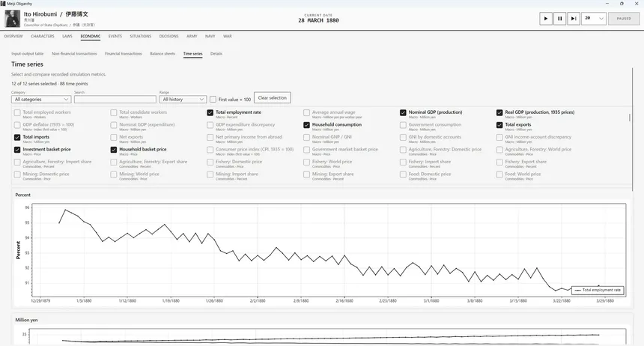The image size is (644, 346).
Task: Check Mining: Domestic price series
Action: [17, 174]
